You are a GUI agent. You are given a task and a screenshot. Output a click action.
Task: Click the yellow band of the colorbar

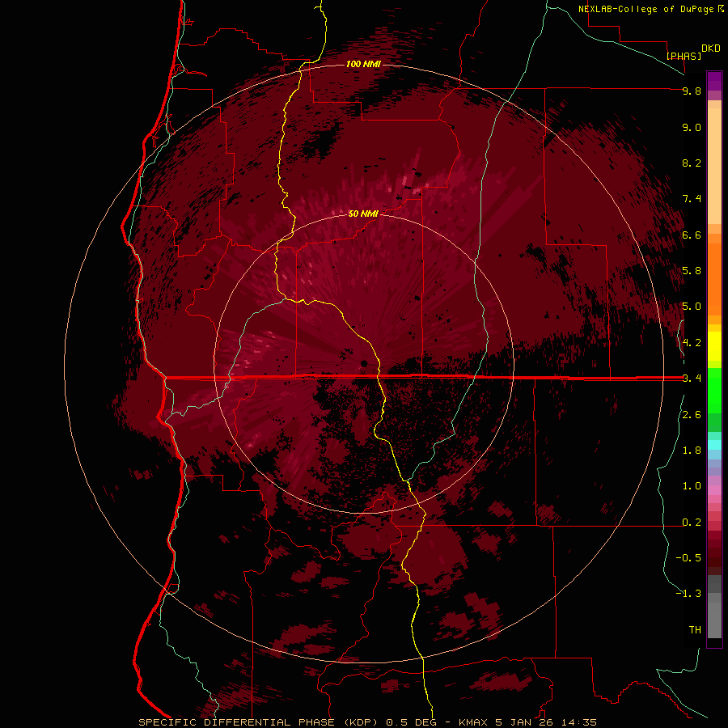714,346
